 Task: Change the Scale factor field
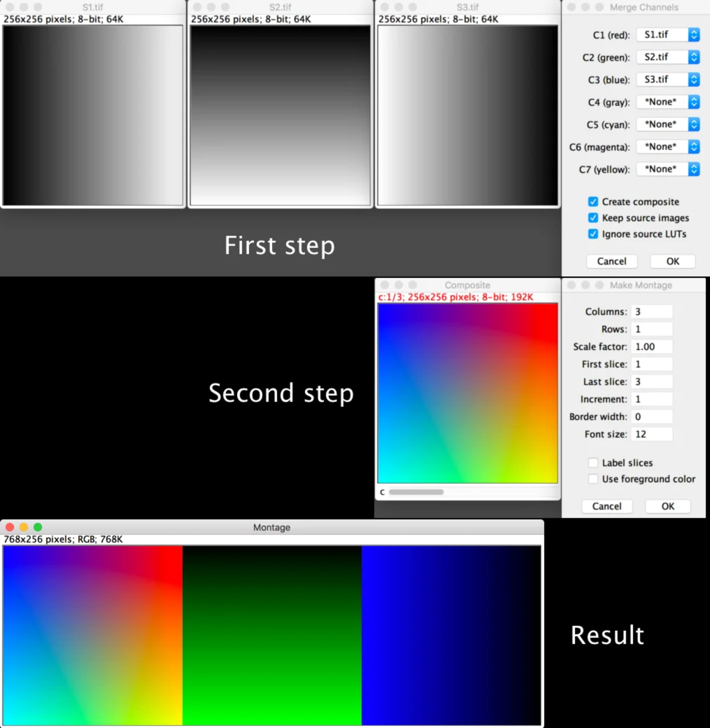(652, 346)
